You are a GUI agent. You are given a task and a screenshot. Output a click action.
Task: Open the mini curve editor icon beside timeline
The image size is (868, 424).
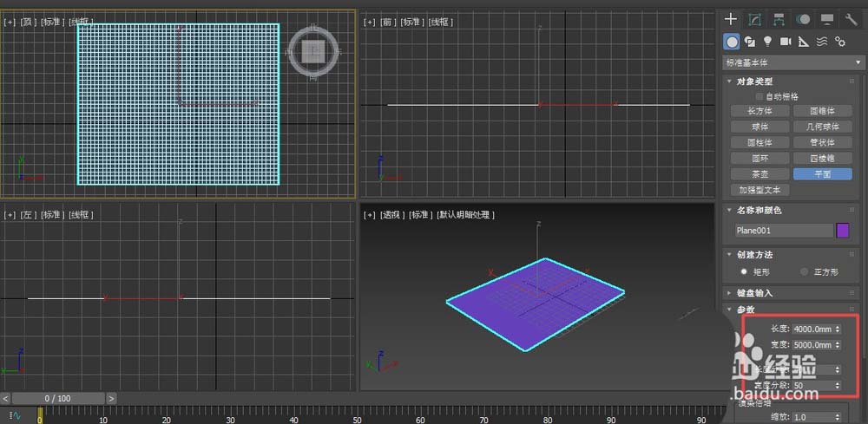[15, 414]
